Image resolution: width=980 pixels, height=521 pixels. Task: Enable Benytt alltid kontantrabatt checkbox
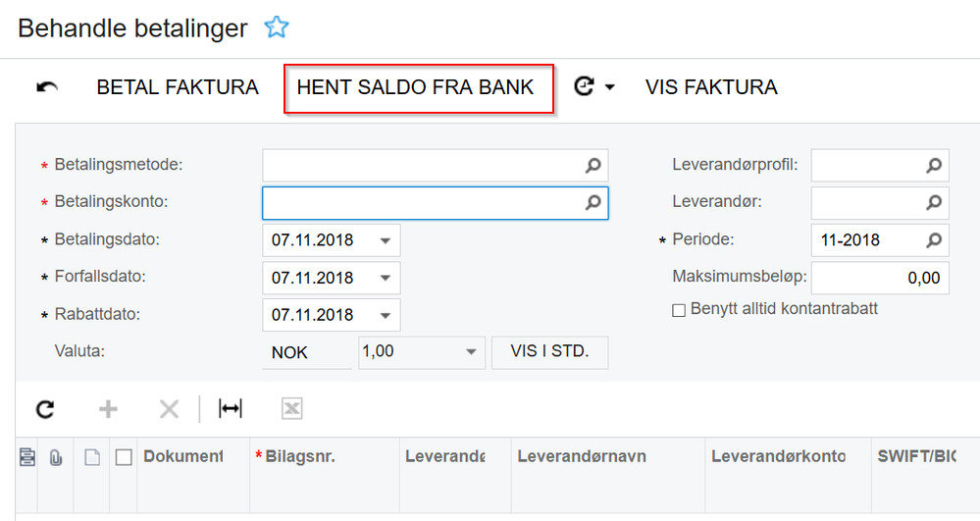pyautogui.click(x=679, y=310)
